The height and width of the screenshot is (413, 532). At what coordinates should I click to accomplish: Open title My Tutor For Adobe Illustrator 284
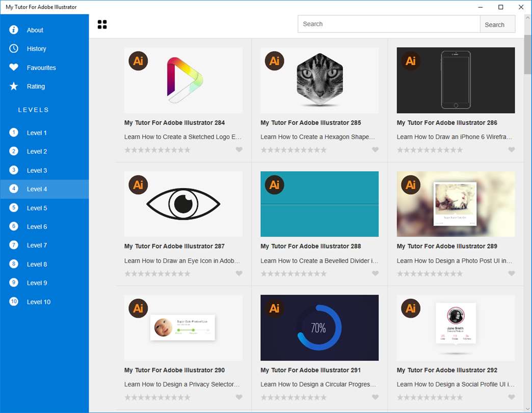click(174, 122)
